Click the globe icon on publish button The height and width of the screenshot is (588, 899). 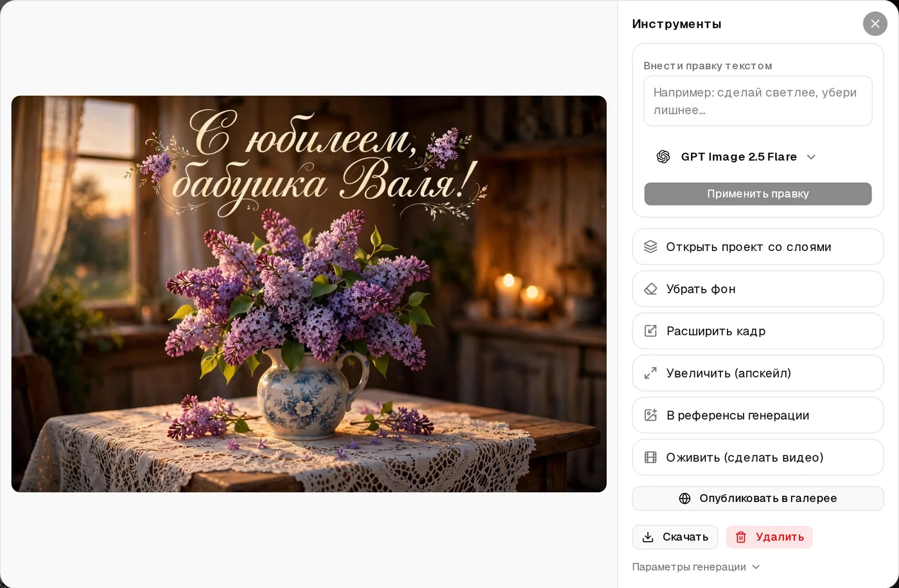point(685,498)
